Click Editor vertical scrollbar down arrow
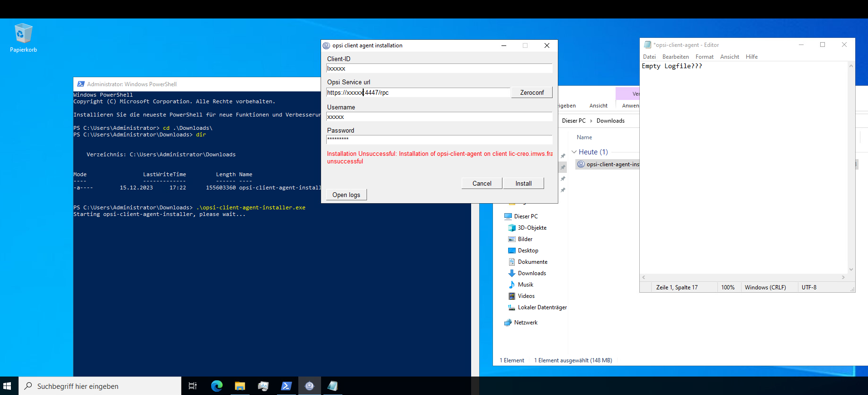 tap(851, 269)
